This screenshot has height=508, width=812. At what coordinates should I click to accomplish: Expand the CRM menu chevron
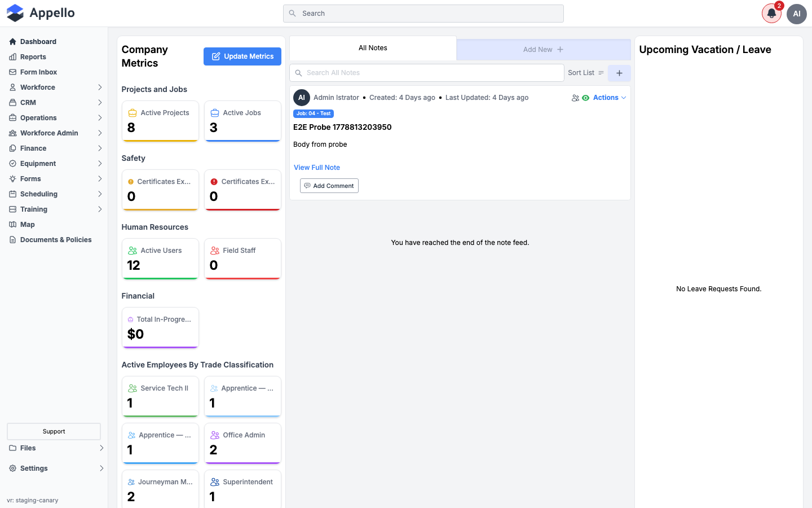(x=100, y=103)
